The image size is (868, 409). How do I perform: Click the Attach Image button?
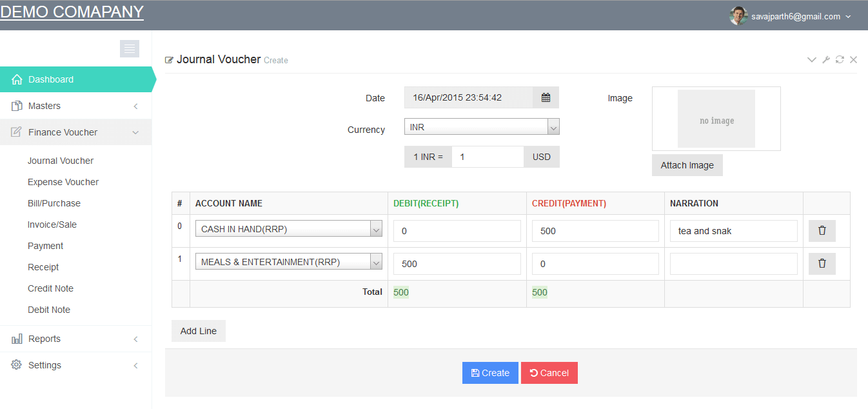click(687, 165)
